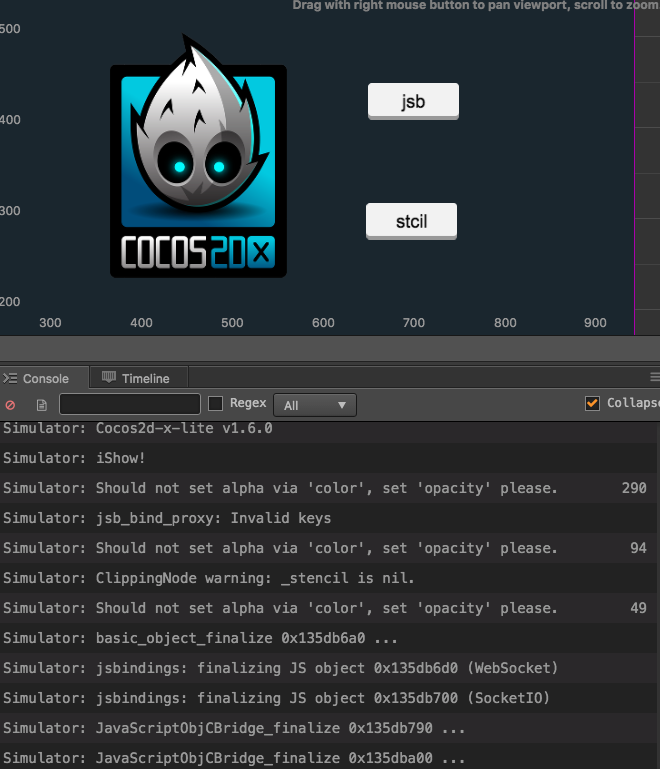This screenshot has width=660, height=769.
Task: Open the All log-level dropdown
Action: coord(315,405)
